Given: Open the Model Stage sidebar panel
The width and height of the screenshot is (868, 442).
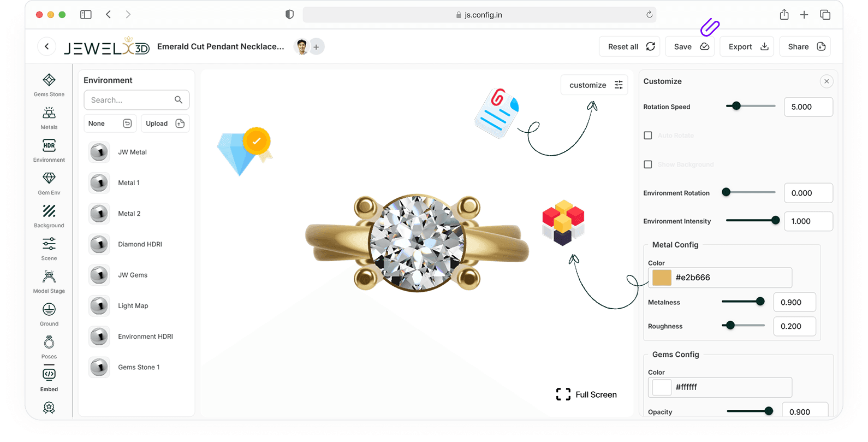Looking at the screenshot, I should (x=49, y=282).
